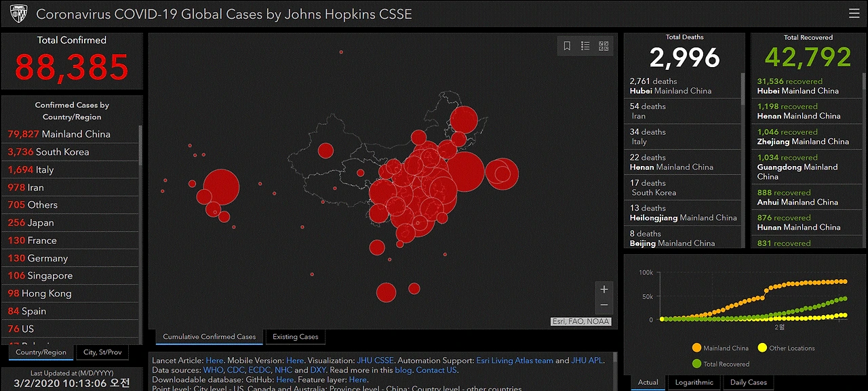Select Italy row with 1,694 cases
868x391 pixels.
[71, 169]
